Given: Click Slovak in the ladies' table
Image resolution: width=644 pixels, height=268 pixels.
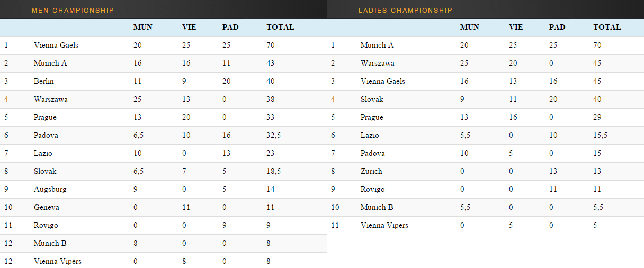Looking at the screenshot, I should 372,99.
